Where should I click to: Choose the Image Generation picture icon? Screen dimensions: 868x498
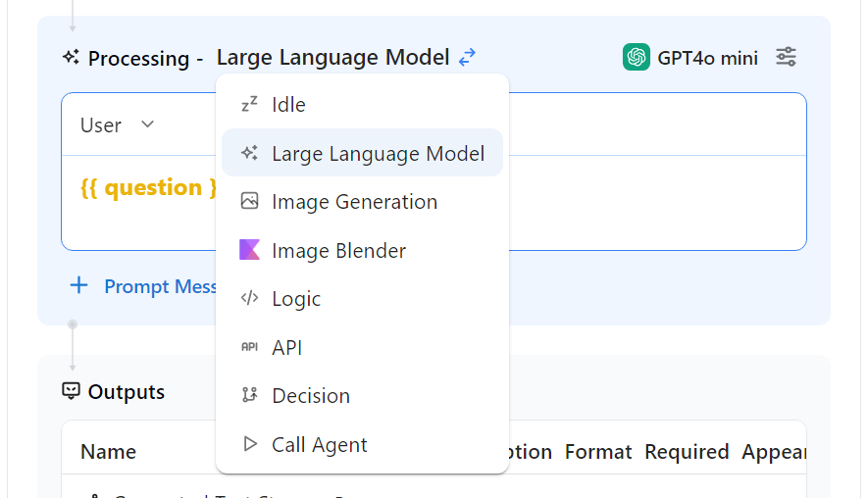click(x=249, y=202)
